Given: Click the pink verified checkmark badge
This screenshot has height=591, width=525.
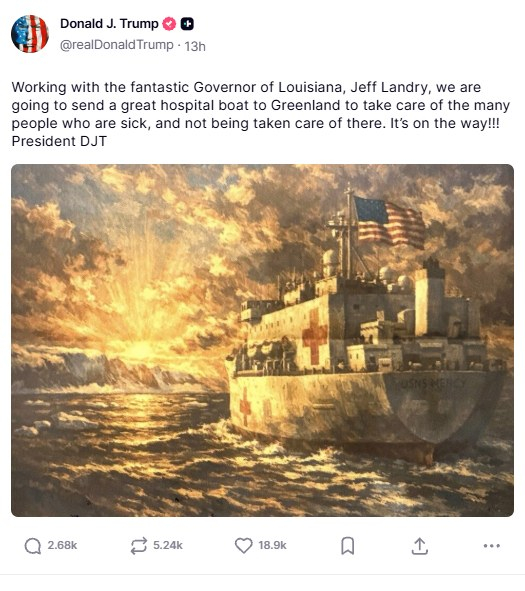Looking at the screenshot, I should coord(169,24).
